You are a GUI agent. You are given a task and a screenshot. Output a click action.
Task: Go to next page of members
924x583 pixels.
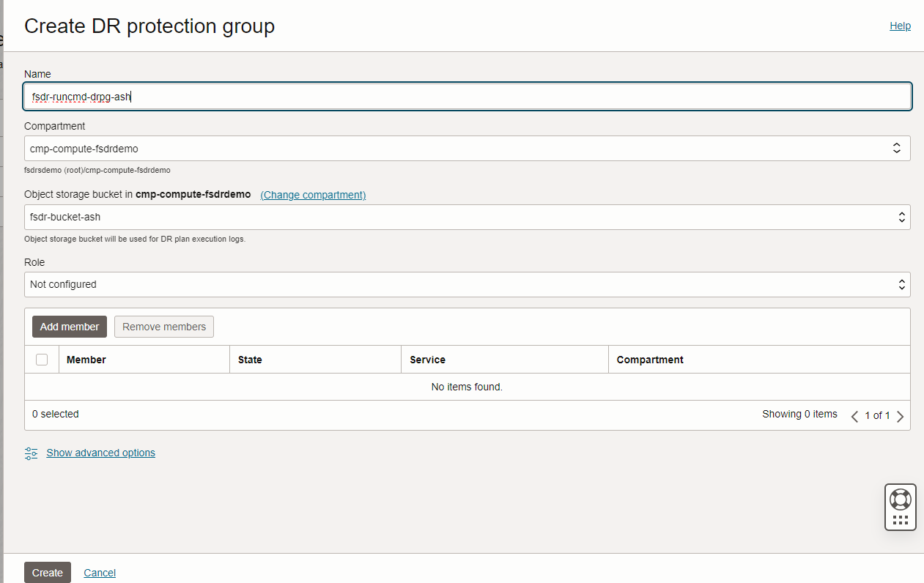pyautogui.click(x=901, y=416)
